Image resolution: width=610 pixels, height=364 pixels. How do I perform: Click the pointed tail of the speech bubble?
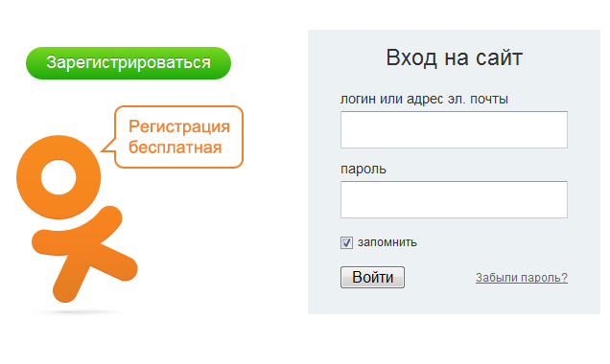tap(108, 146)
